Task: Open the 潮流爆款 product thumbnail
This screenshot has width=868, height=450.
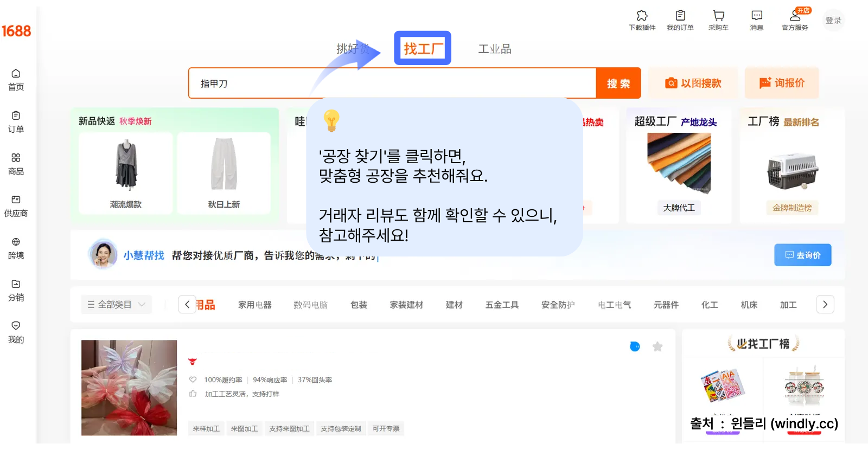Action: (126, 173)
